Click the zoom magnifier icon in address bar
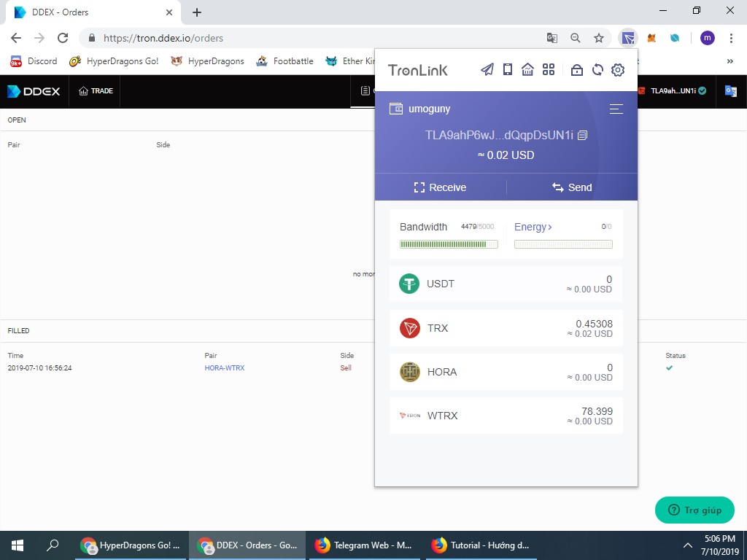Image resolution: width=747 pixels, height=560 pixels. [576, 38]
